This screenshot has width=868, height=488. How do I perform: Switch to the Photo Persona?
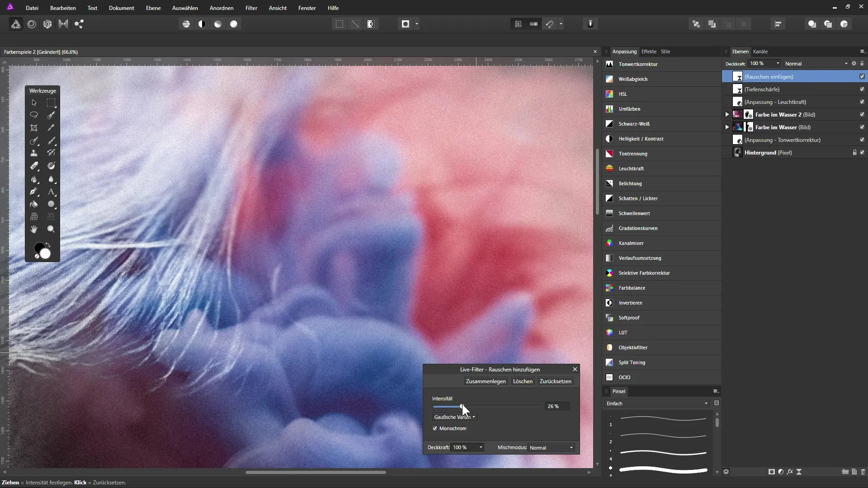coord(16,24)
